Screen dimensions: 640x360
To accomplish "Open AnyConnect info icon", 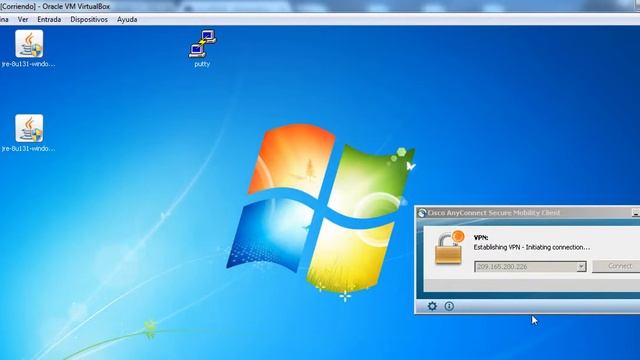I will tap(449, 306).
